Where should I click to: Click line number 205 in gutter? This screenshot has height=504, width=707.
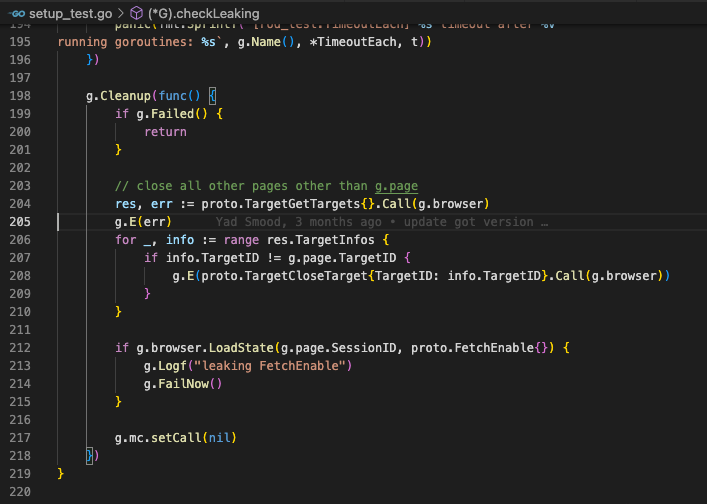[20, 222]
